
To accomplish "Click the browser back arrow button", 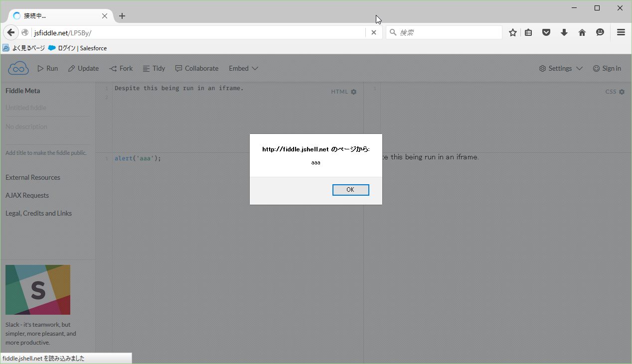I will point(10,32).
